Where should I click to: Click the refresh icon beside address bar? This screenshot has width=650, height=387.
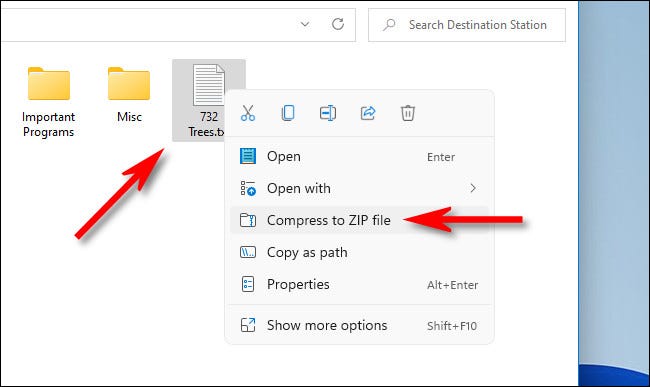pos(338,24)
